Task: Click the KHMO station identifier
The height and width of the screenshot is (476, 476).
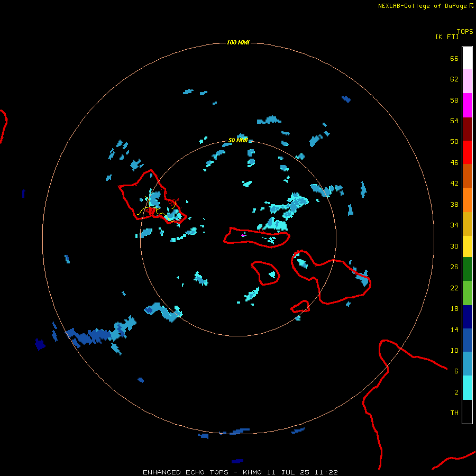Action: pos(252,472)
